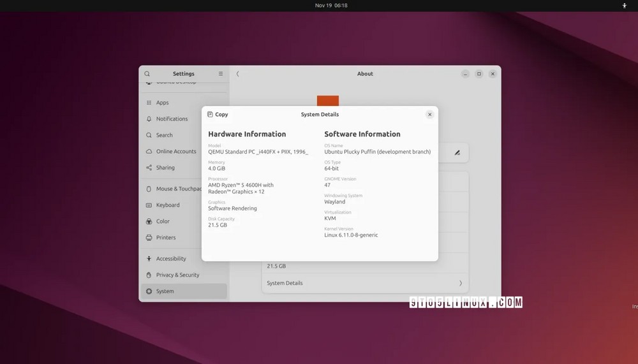Click Ubuntu Plucky Puffin OS name
The image size is (638, 364).
coord(378,152)
